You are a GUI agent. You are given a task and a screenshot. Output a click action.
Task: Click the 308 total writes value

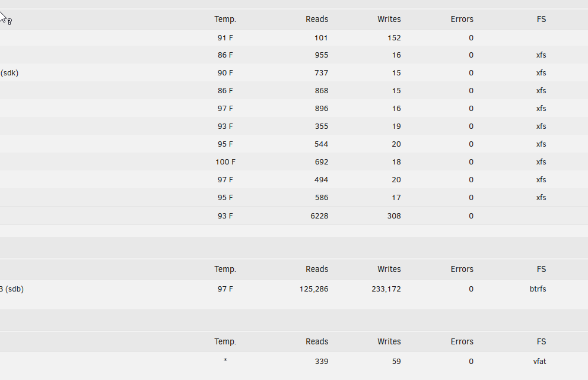[x=394, y=216]
